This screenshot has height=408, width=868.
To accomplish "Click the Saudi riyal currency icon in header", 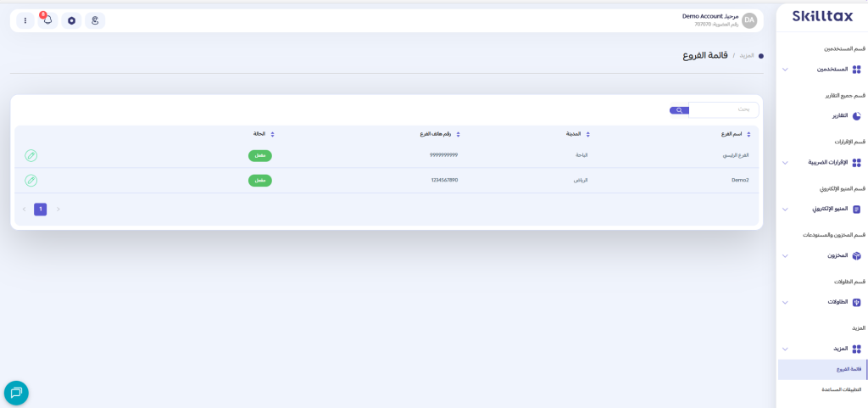I will (x=95, y=20).
